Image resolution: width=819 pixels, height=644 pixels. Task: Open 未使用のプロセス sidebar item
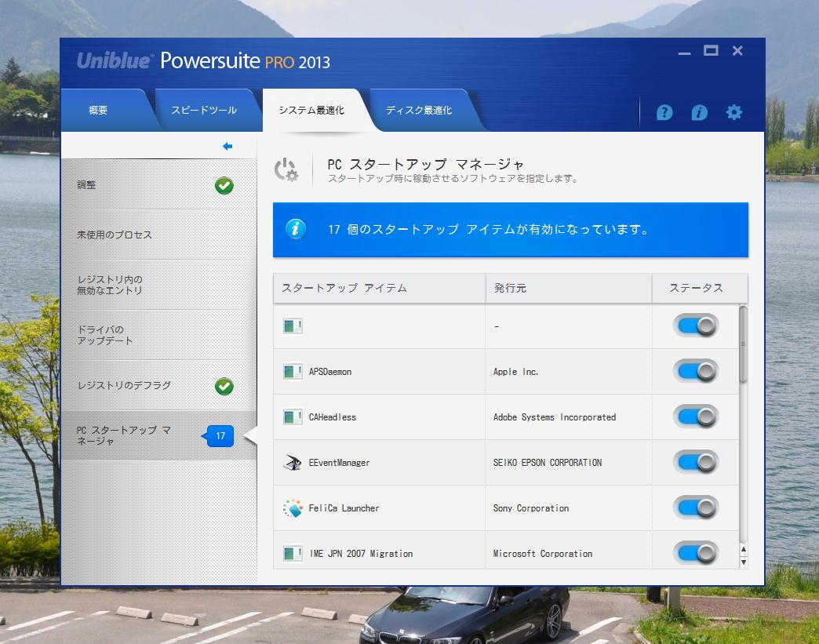[158, 235]
